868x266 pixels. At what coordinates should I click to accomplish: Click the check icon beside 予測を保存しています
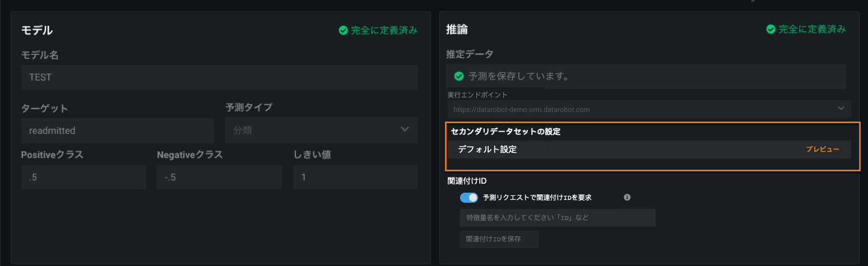(459, 76)
